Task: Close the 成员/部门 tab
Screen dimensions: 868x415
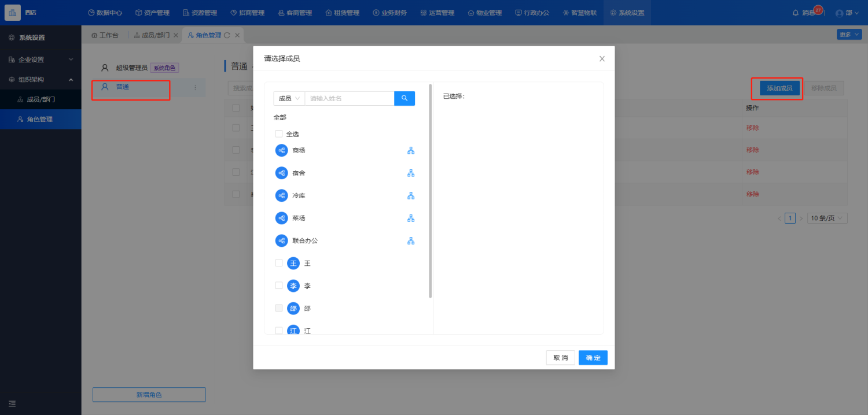Action: click(176, 35)
